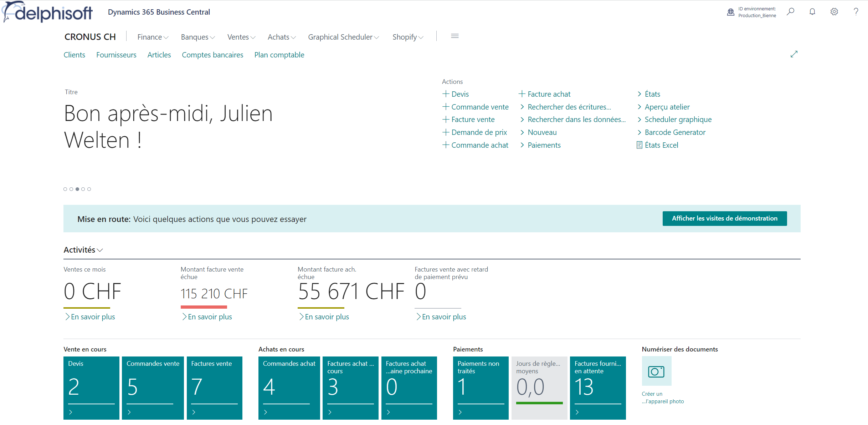
Task: Click the camera icon to scan documents
Action: (656, 371)
